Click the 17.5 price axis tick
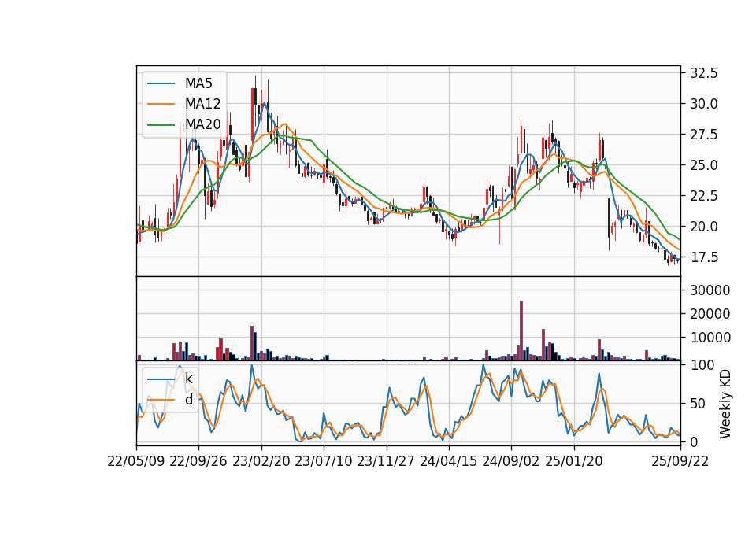 pyautogui.click(x=704, y=257)
